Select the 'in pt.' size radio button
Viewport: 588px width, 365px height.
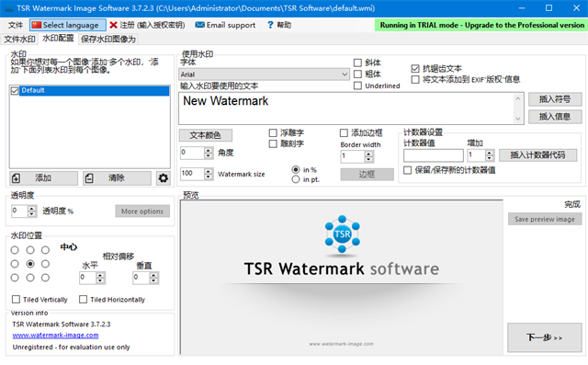click(x=296, y=179)
